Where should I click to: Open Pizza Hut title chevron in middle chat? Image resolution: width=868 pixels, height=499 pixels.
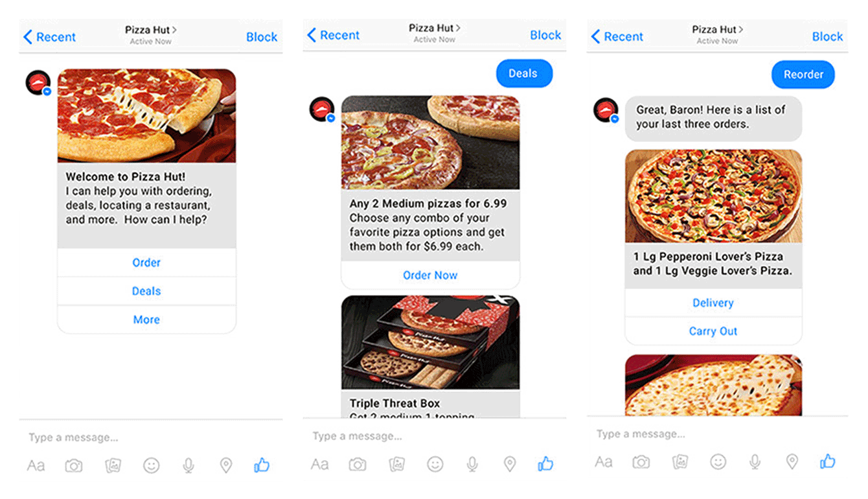click(x=458, y=28)
